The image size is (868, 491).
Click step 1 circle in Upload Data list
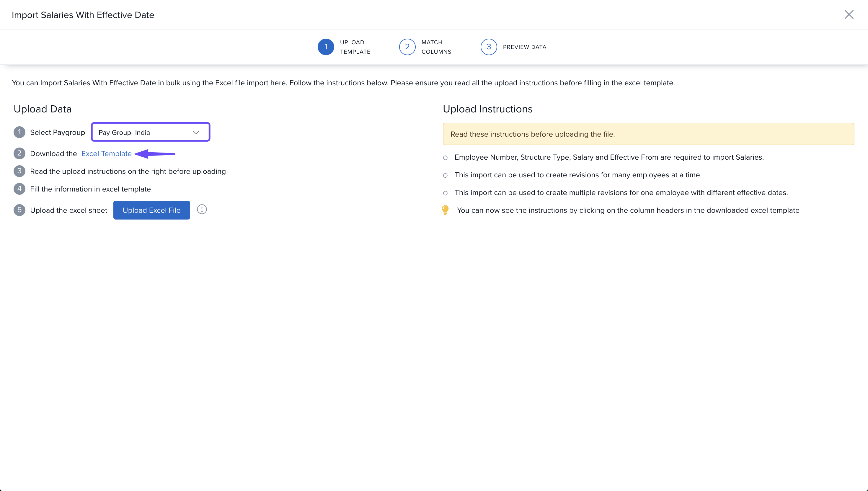[x=19, y=132]
